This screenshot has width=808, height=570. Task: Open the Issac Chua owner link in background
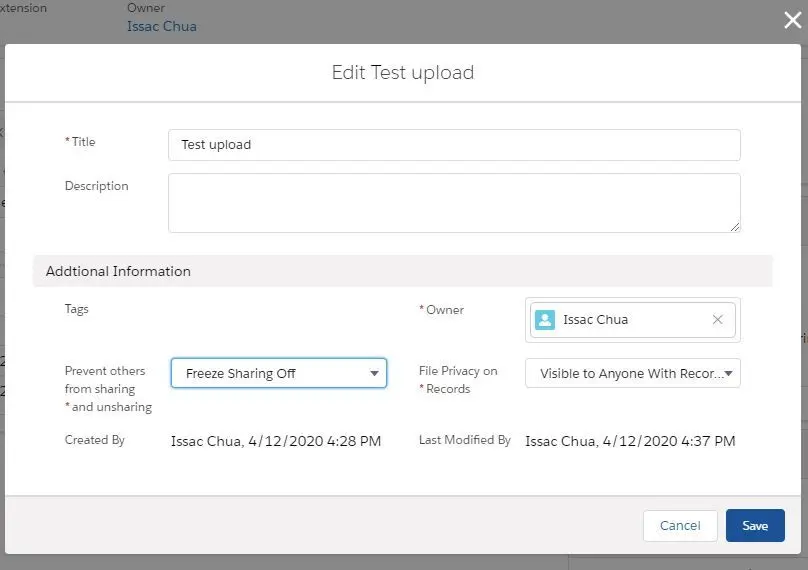click(x=162, y=26)
